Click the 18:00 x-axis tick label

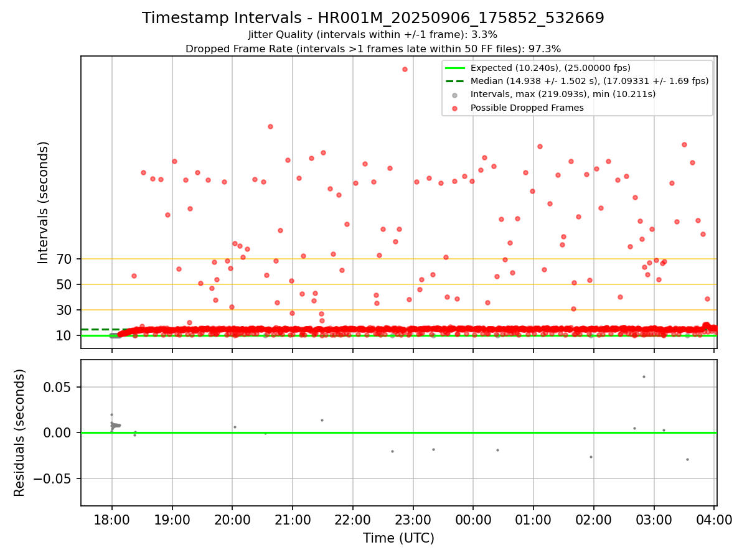point(112,519)
